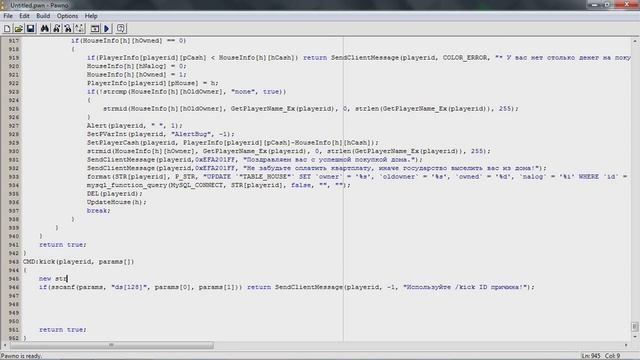The width and height of the screenshot is (640, 360).
Task: Click the 'Ln: 945' status bar indicator
Action: pyautogui.click(x=591, y=356)
